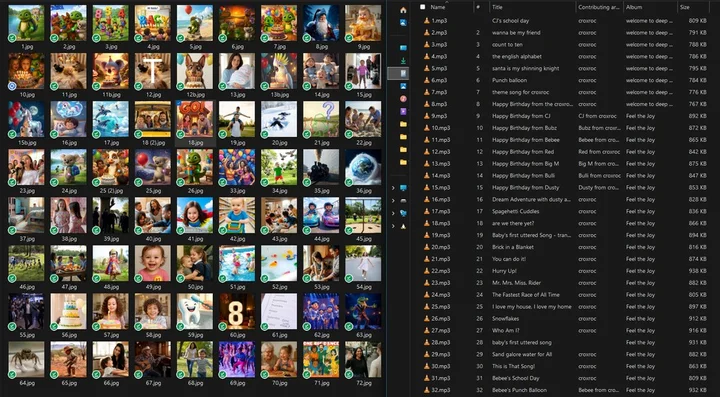This screenshot has height=397, width=720.
Task: Click the green sync badge on 60.jpg
Action: click(223, 326)
